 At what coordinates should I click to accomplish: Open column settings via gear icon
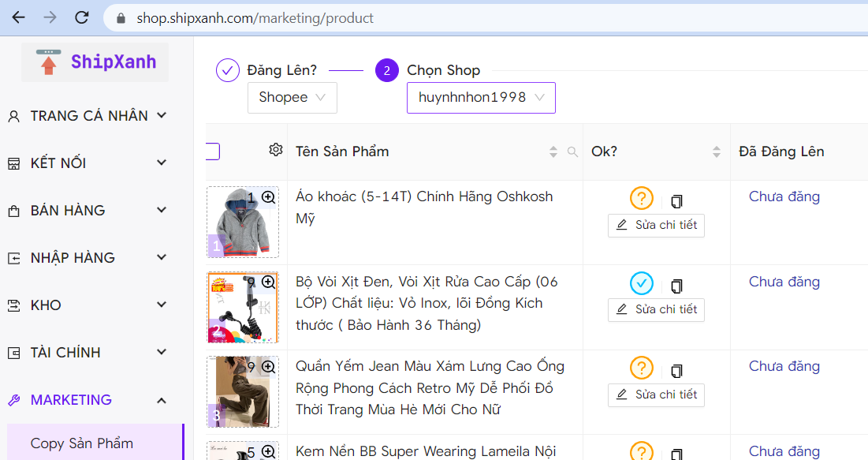click(x=276, y=148)
